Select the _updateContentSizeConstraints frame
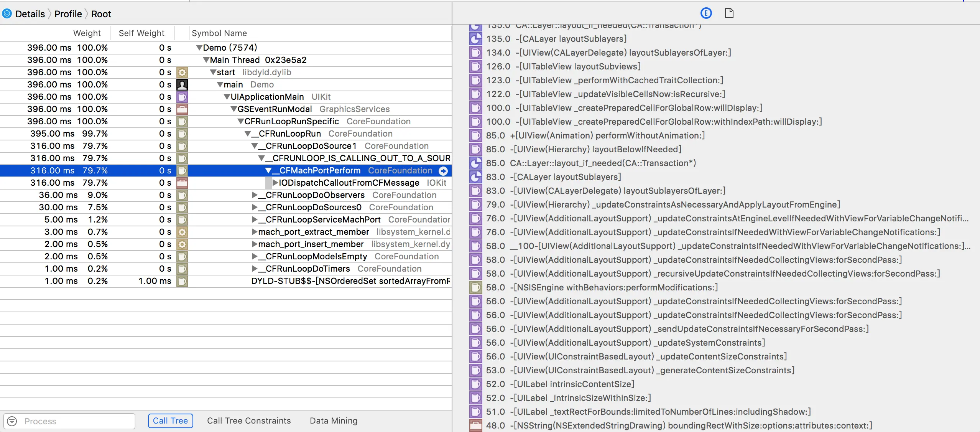Image resolution: width=980 pixels, height=432 pixels. [648, 356]
